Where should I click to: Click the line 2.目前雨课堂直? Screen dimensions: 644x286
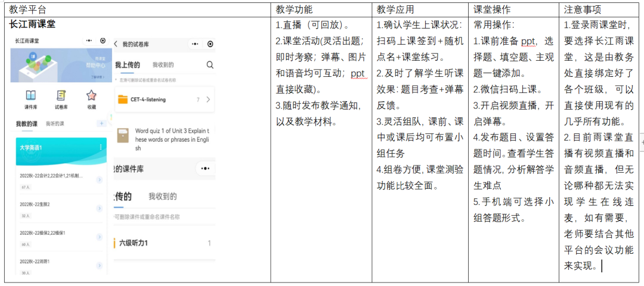pos(599,138)
